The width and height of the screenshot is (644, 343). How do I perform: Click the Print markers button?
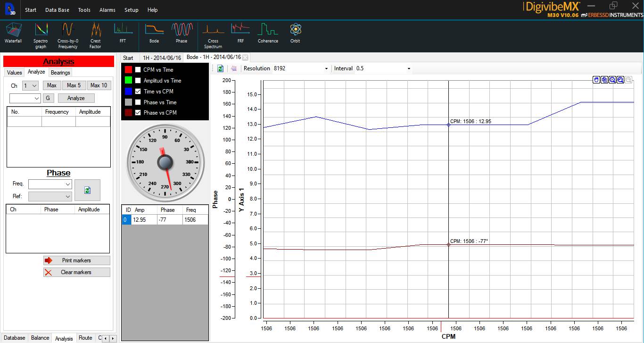(x=76, y=260)
